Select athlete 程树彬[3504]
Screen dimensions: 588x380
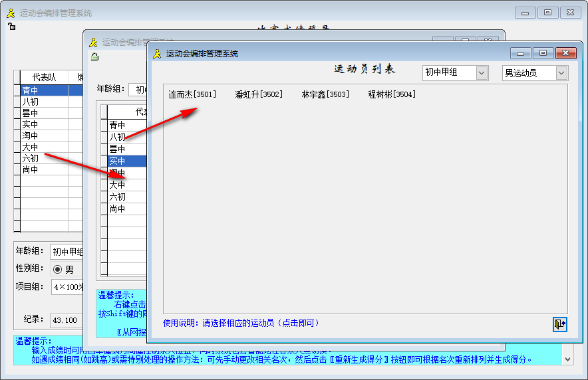click(392, 94)
